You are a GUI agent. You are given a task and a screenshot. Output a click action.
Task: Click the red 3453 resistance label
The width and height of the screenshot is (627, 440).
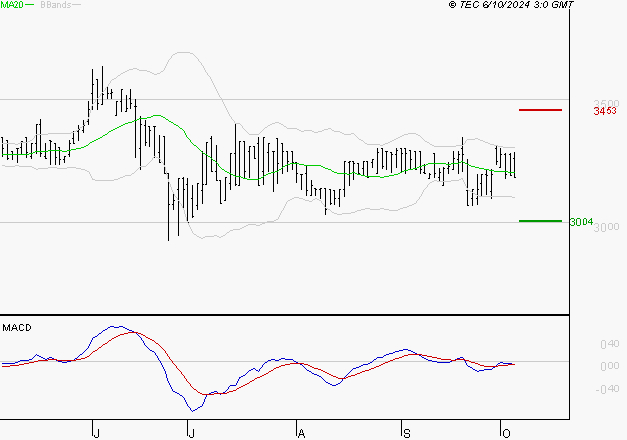click(x=605, y=111)
